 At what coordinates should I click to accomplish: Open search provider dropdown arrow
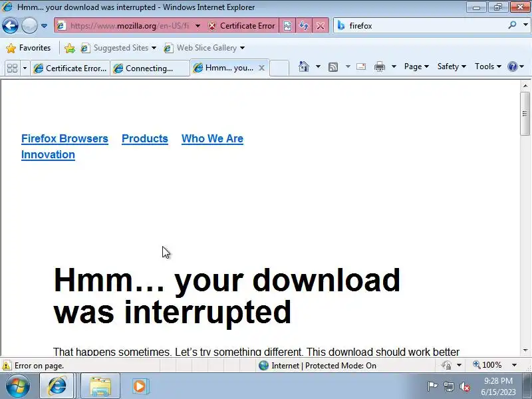[525, 25]
